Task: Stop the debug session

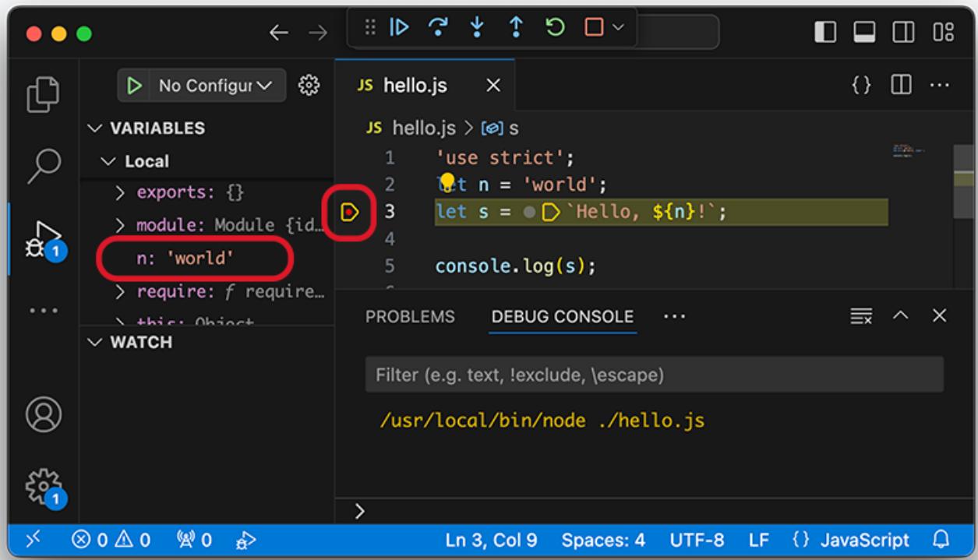Action: (594, 27)
